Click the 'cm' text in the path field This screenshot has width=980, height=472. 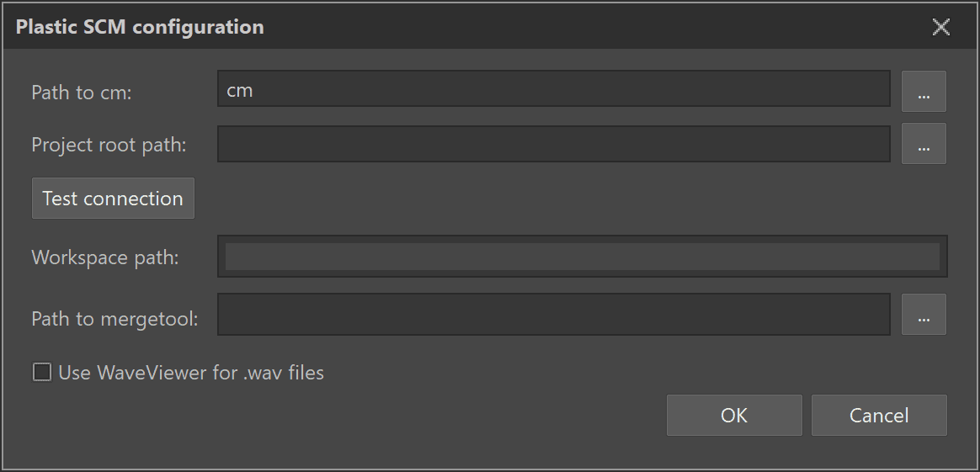240,90
